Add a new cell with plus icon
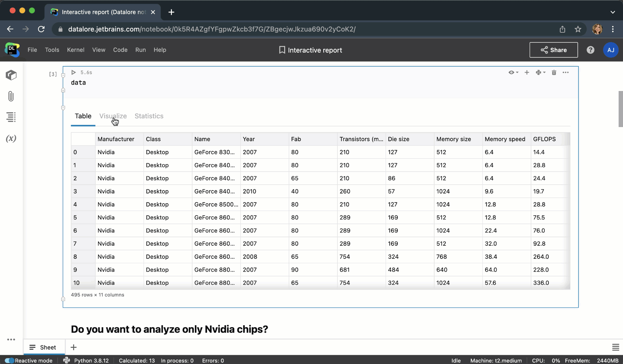This screenshot has width=623, height=364. pos(527,72)
